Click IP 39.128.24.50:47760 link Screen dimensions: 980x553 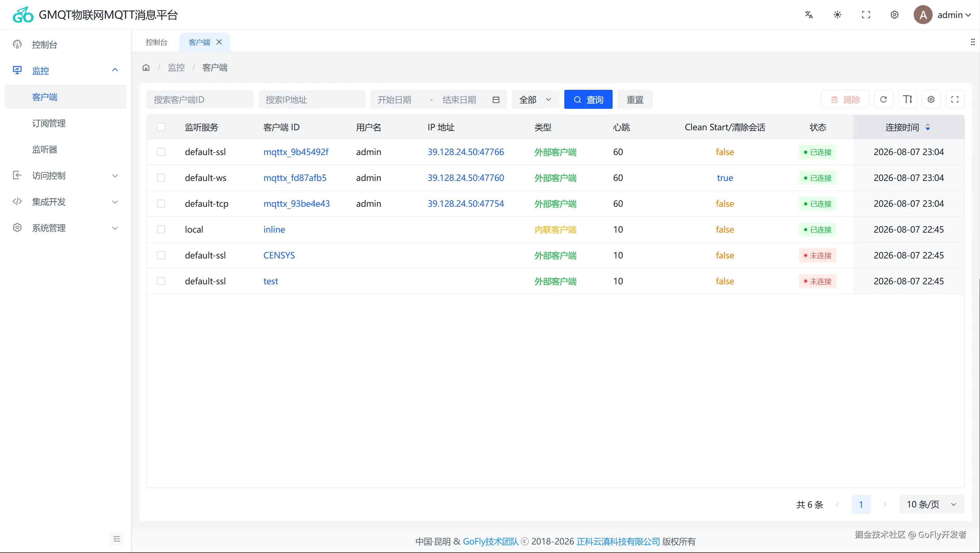pos(466,178)
